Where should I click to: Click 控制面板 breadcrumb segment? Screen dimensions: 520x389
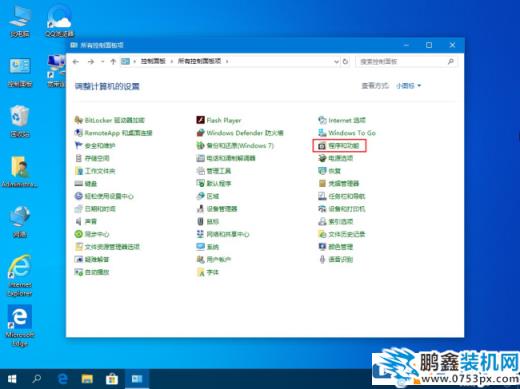click(153, 61)
